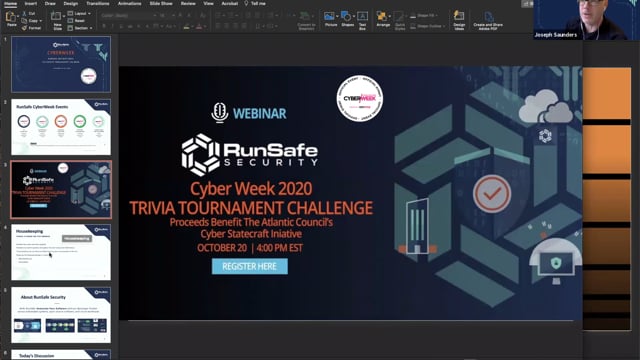Screen dimensions: 640x360
Task: Insert a New Slide
Action: [x=57, y=20]
